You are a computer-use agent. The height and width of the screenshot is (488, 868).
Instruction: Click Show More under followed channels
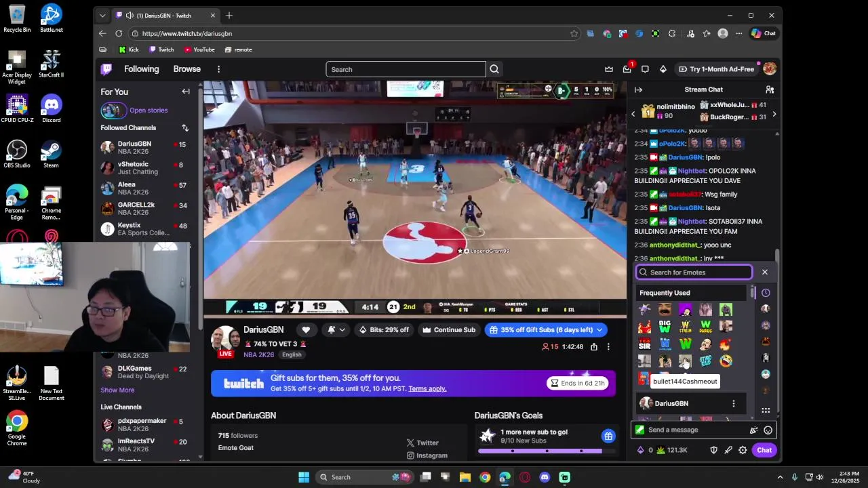coord(117,390)
